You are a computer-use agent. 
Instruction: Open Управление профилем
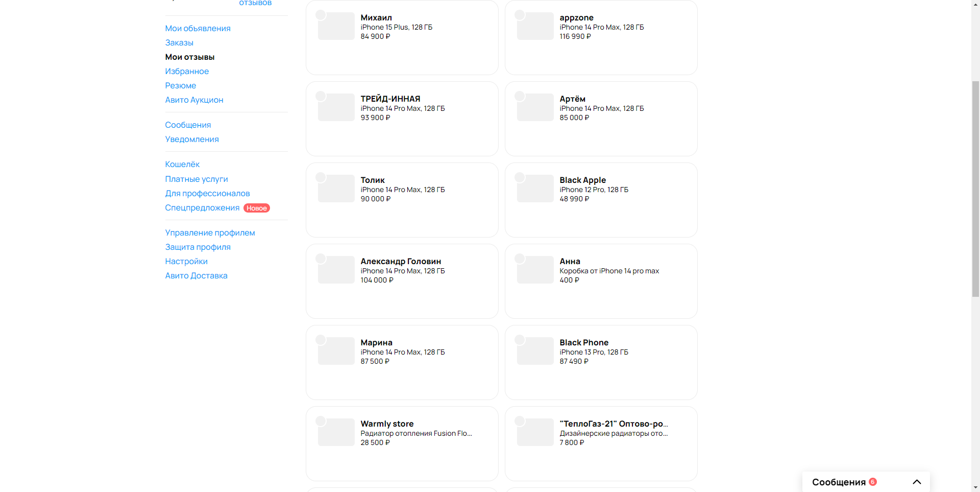(x=210, y=233)
